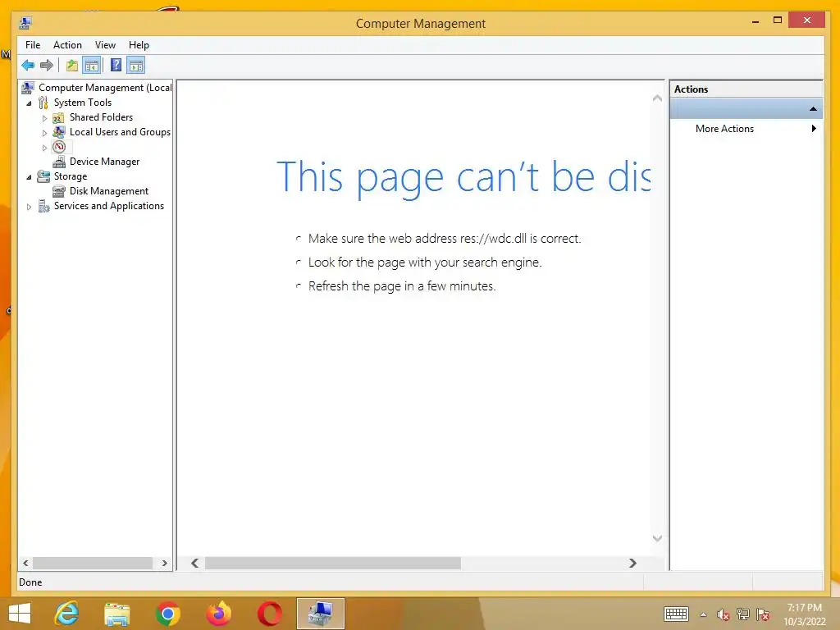Open the More Actions submenu arrow
840x630 pixels.
(x=814, y=129)
